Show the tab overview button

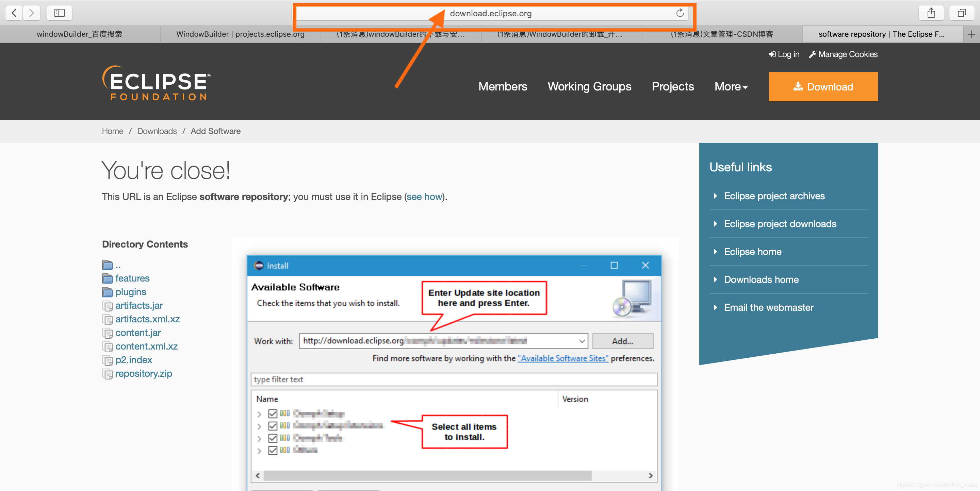[x=961, y=13]
